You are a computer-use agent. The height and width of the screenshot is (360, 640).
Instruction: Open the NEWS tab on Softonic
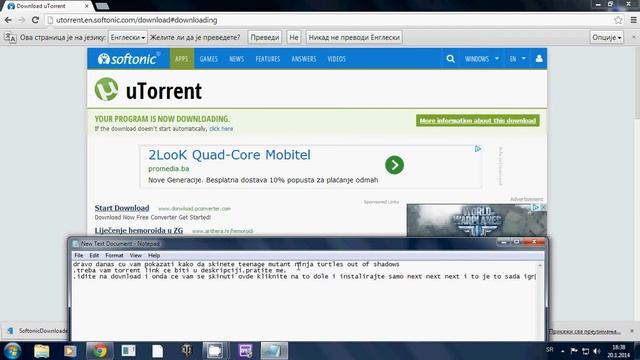[x=236, y=59]
